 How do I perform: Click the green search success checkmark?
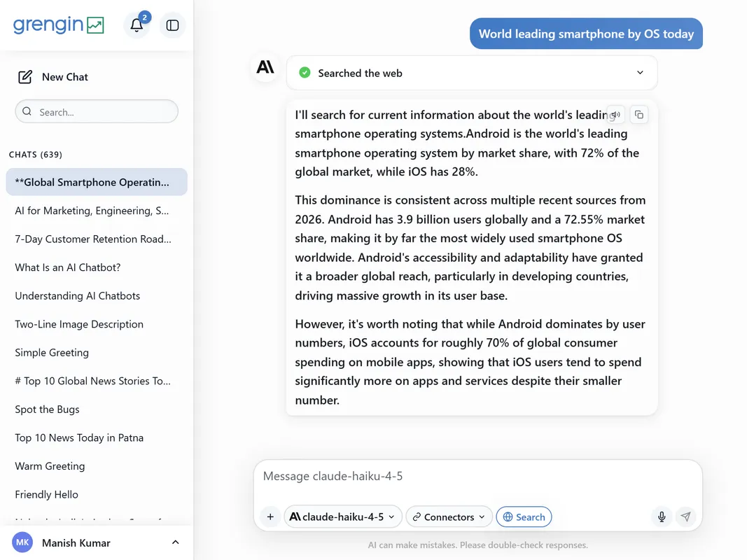(305, 73)
